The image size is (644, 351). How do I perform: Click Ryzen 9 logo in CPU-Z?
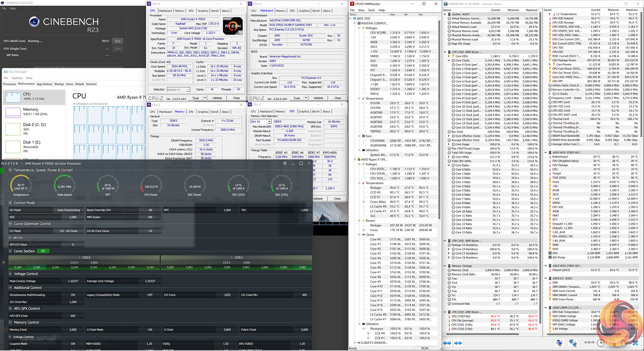(x=232, y=26)
